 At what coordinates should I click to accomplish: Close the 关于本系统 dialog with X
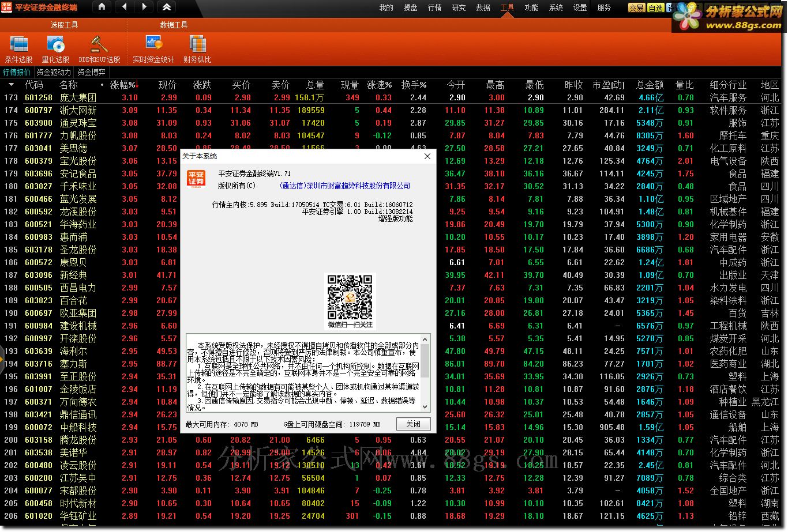(427, 156)
